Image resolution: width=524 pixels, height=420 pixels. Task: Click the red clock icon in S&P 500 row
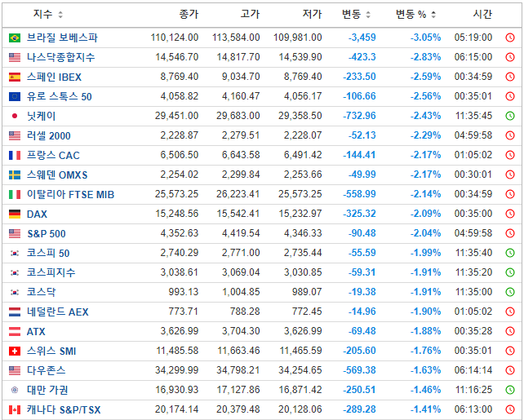tap(510, 233)
